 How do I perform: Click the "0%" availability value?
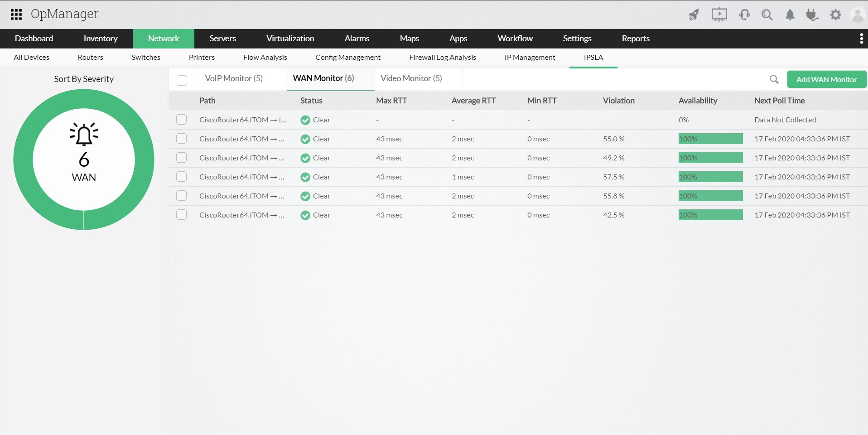tap(684, 120)
